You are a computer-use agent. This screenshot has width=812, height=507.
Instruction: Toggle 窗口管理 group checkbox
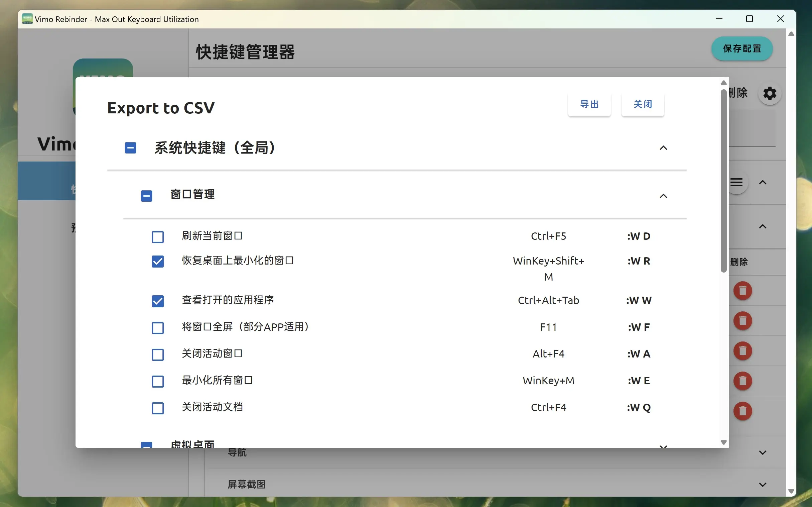[146, 196]
